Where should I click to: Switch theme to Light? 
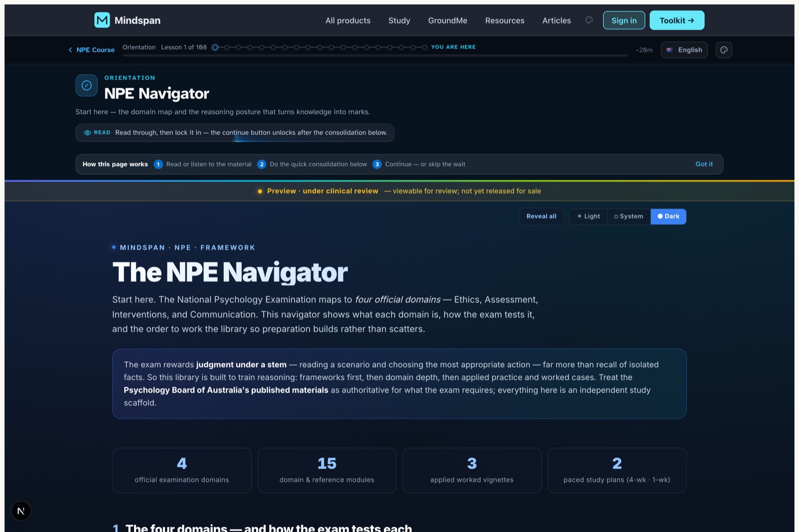pos(588,217)
